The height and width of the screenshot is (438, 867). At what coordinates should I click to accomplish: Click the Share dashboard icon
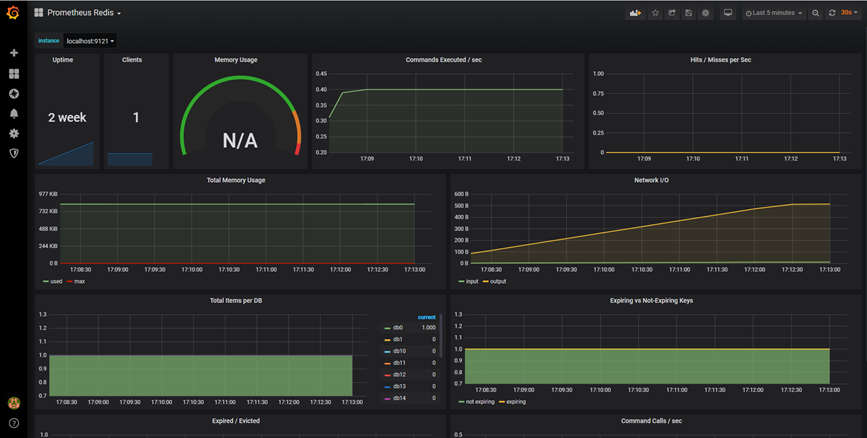[x=672, y=13]
